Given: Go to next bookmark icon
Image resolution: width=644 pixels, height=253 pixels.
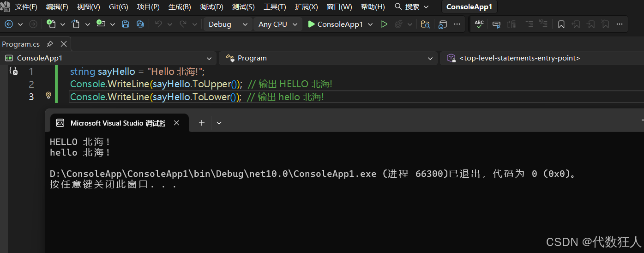Looking at the screenshot, I should pos(590,24).
